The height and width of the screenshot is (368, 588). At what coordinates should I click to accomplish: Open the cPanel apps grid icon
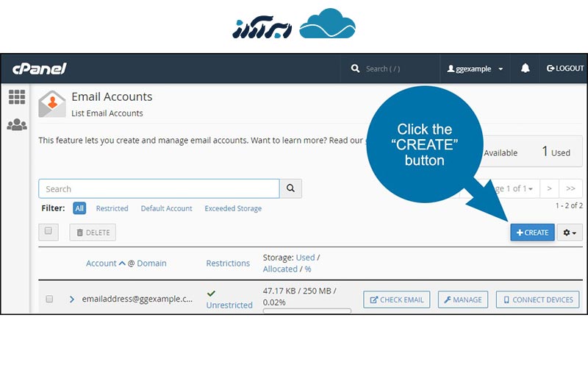(17, 96)
